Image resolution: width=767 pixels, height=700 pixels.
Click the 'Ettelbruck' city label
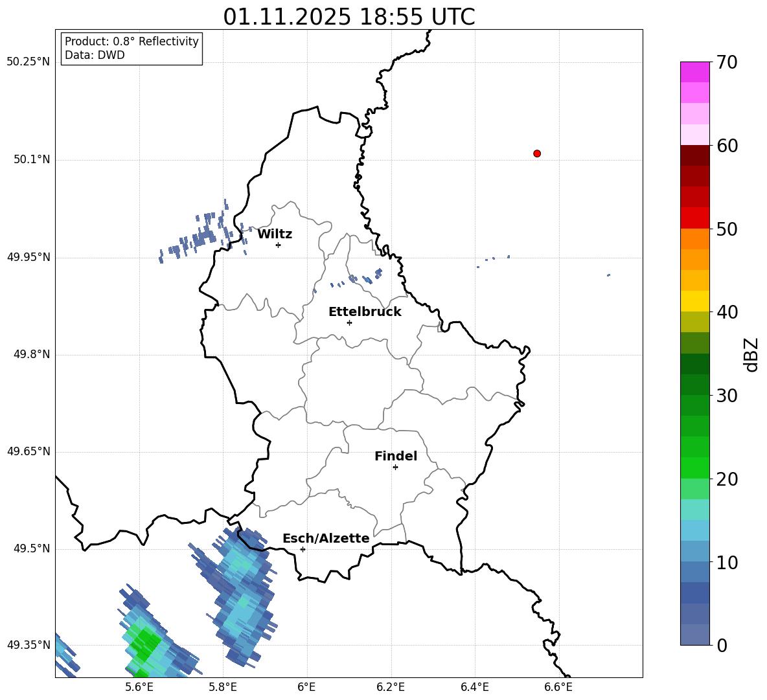(x=365, y=312)
